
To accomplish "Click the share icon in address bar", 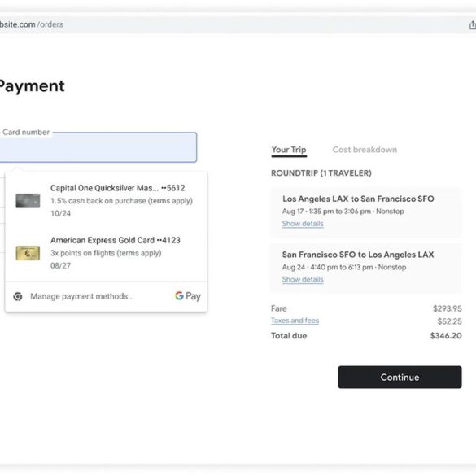I will pyautogui.click(x=473, y=24).
